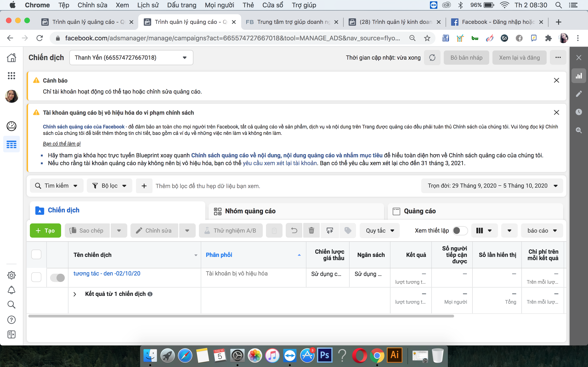Viewport: 588px width, 367px height.
Task: Click the undo arrow in the toolbar
Action: (x=294, y=230)
